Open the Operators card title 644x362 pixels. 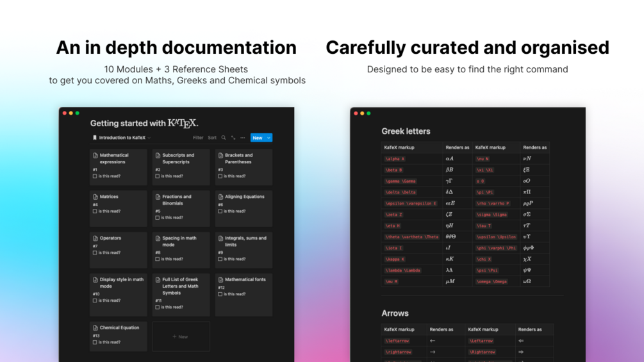pos(110,238)
